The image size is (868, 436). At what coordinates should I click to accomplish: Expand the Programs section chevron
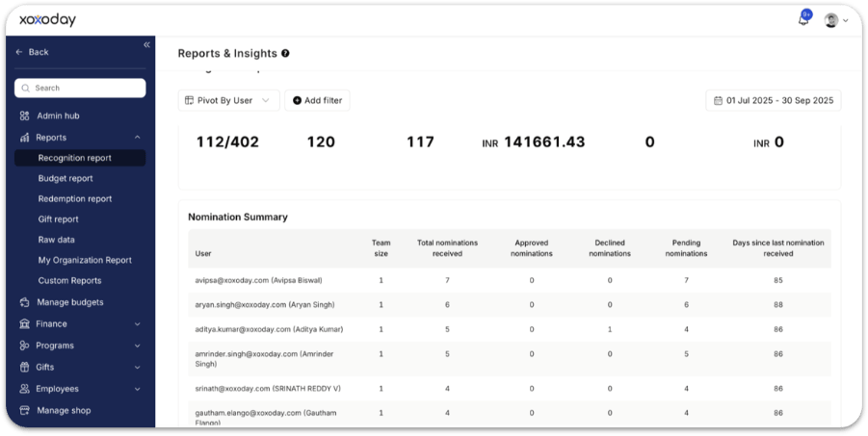tap(138, 346)
